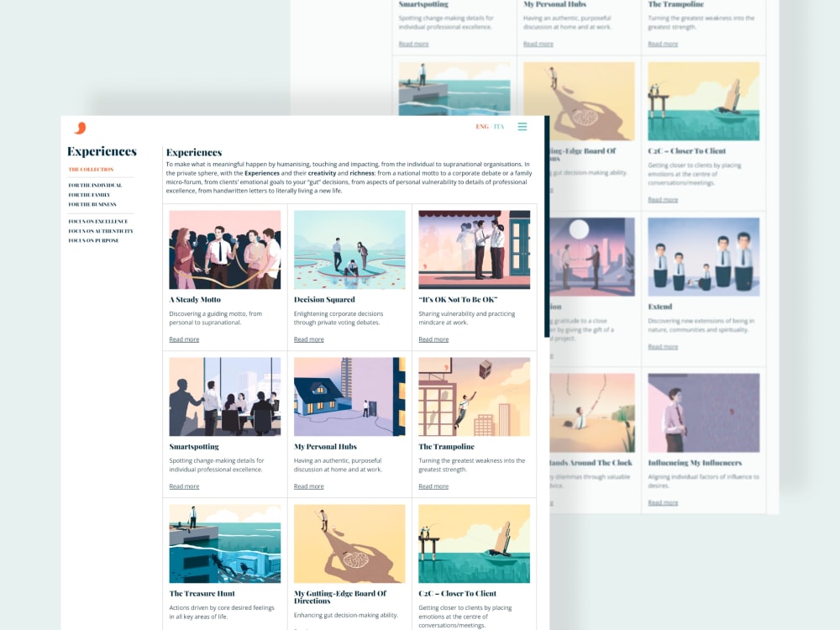Image resolution: width=840 pixels, height=630 pixels.
Task: Select FOR THE BUSINESS in the sidebar
Action: point(92,204)
